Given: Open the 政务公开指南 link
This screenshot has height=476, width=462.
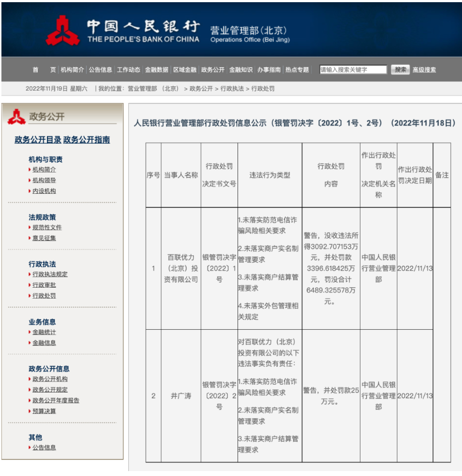Looking at the screenshot, I should pyautogui.click(x=87, y=140).
